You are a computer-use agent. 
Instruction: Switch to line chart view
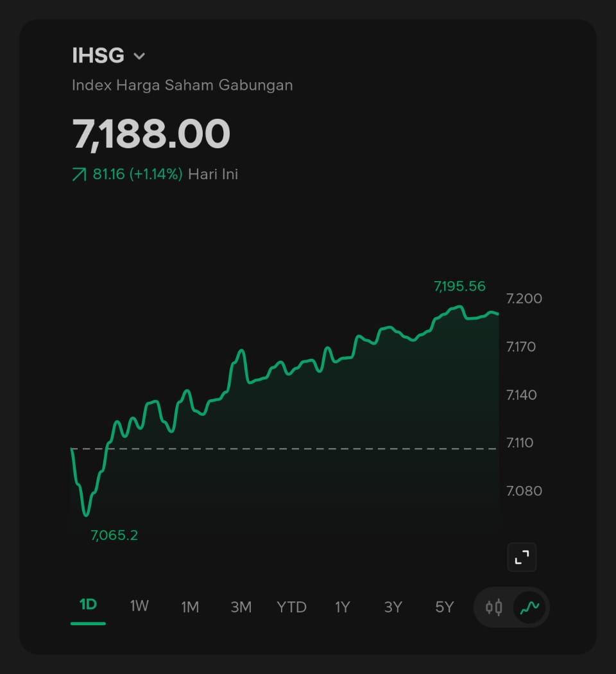529,607
